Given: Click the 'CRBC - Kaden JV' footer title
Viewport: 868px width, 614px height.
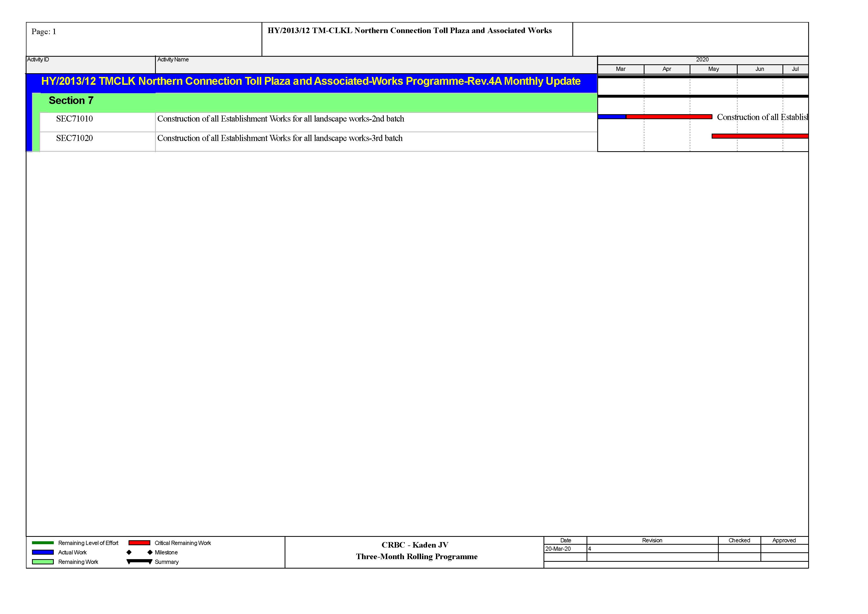Looking at the screenshot, I should pos(415,545).
